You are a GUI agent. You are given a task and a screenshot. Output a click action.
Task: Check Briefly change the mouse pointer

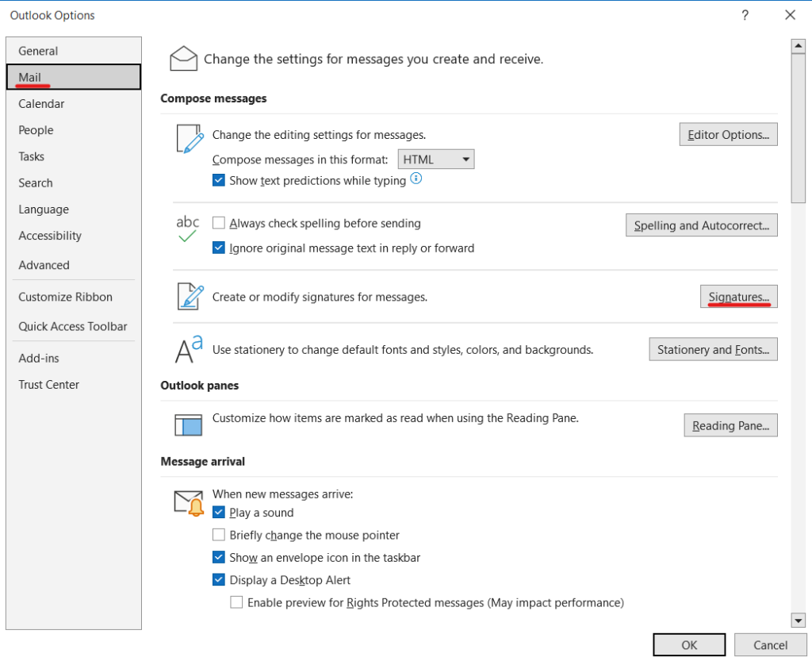[x=220, y=536]
